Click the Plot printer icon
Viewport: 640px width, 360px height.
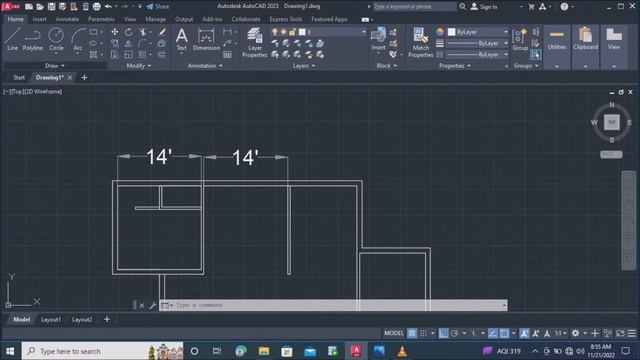point(97,7)
